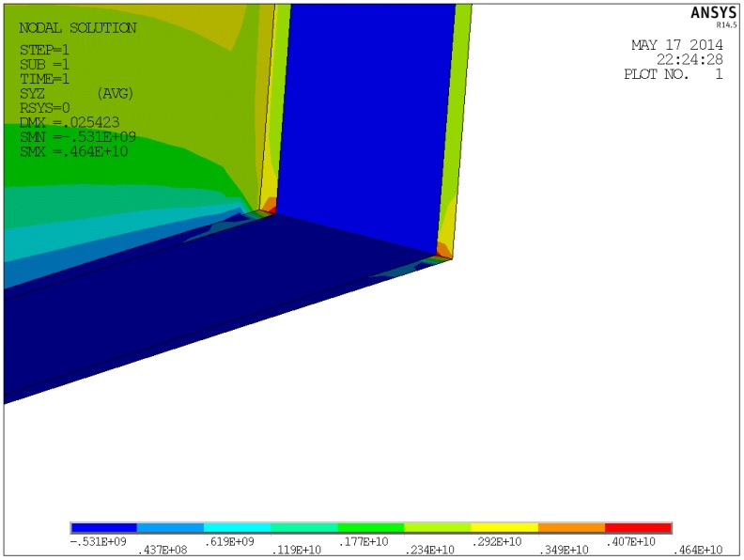744x560 pixels.
Task: Click the SMN =-.531E+09 value
Action: coord(78,137)
